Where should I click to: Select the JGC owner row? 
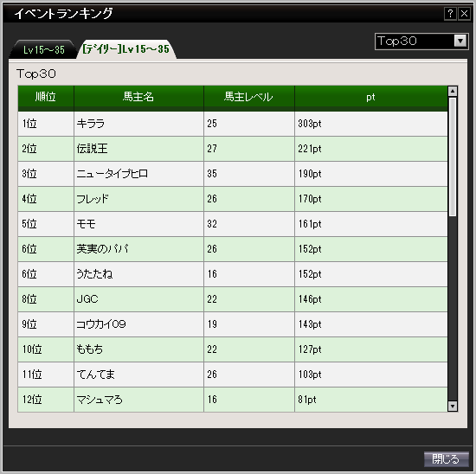coord(233,299)
